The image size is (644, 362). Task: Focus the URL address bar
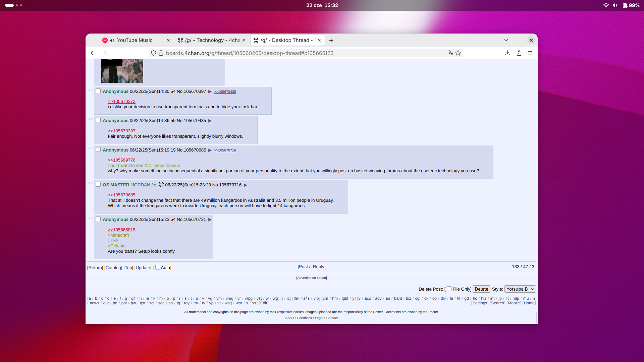point(305,53)
